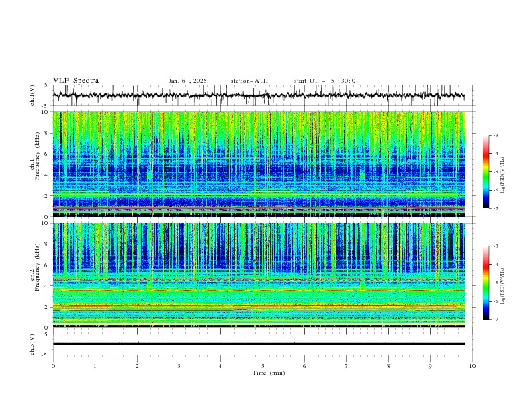Screen dimensions: 532x411
Task: Click time axis tick label "9"
Action: (430, 366)
